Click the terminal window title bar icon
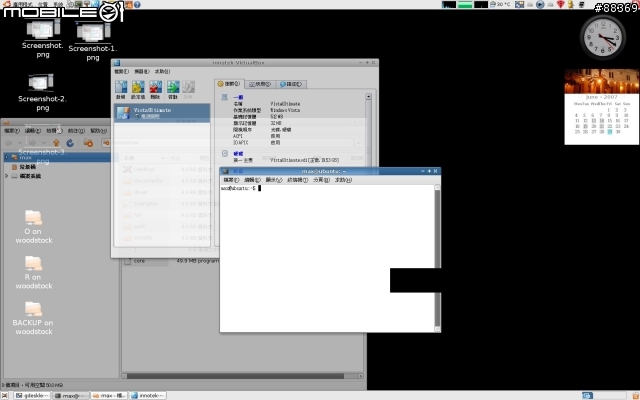This screenshot has width=640, height=400. pos(226,171)
